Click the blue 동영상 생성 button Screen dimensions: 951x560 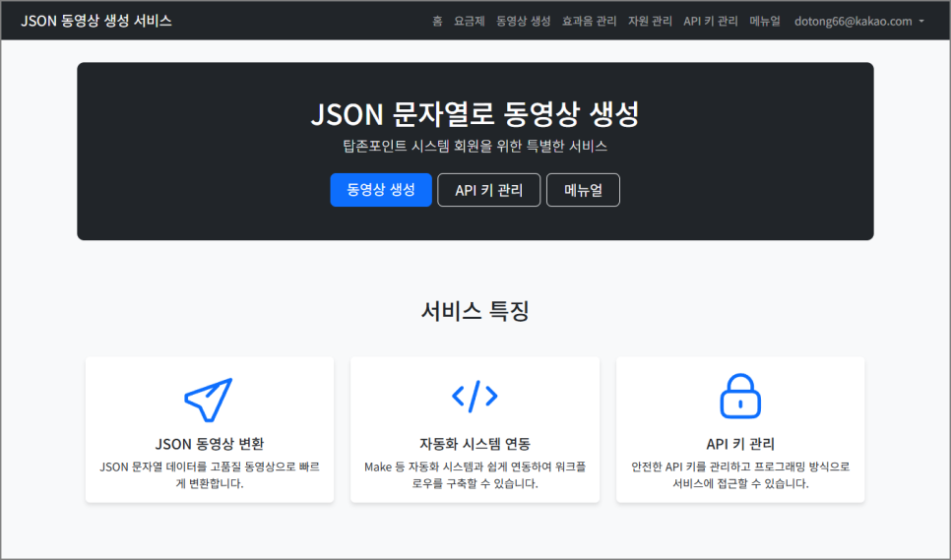click(381, 190)
